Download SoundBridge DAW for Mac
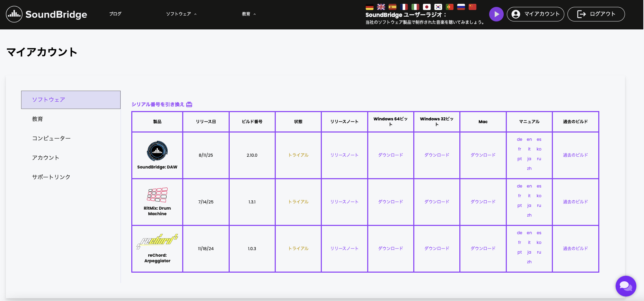644x301 pixels. 483,155
